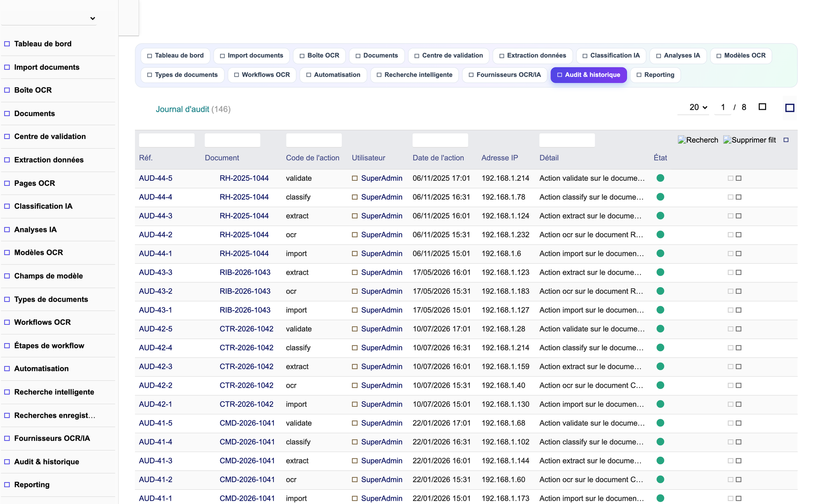This screenshot has width=815, height=504.
Task: Click the green status dot in row AUD-44-2
Action: coord(660,235)
